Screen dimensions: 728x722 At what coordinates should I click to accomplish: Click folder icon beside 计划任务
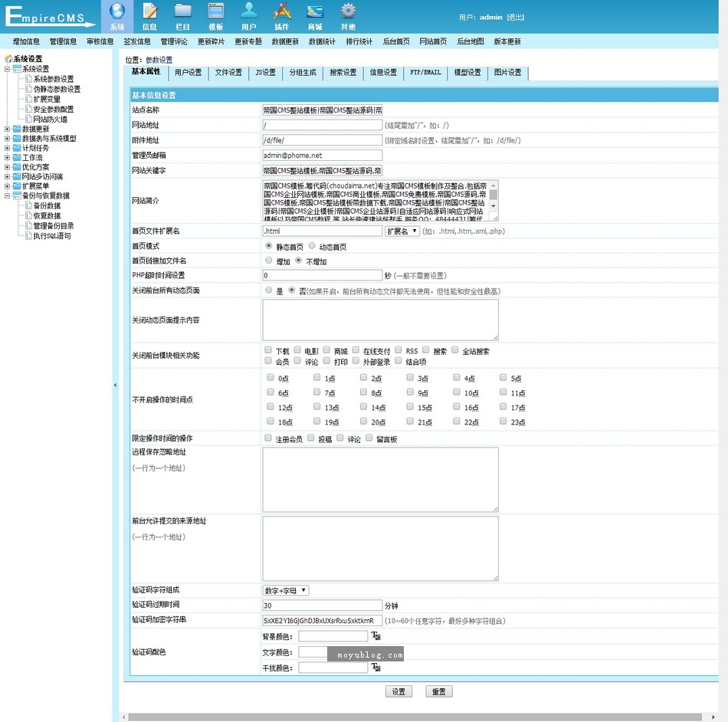[x=17, y=148]
